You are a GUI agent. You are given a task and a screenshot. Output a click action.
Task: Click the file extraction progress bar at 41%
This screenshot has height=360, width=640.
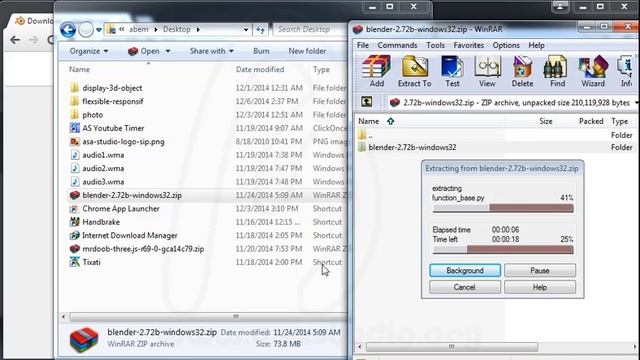click(x=503, y=208)
